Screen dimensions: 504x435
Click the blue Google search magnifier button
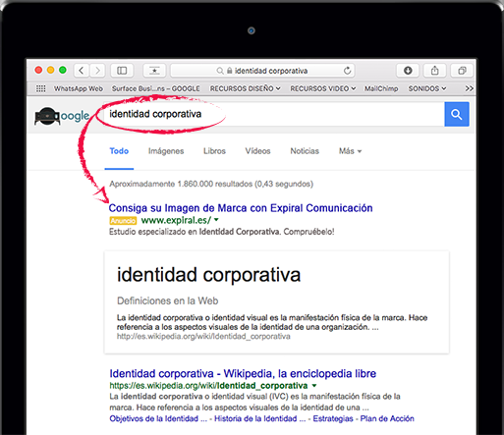[x=457, y=114]
